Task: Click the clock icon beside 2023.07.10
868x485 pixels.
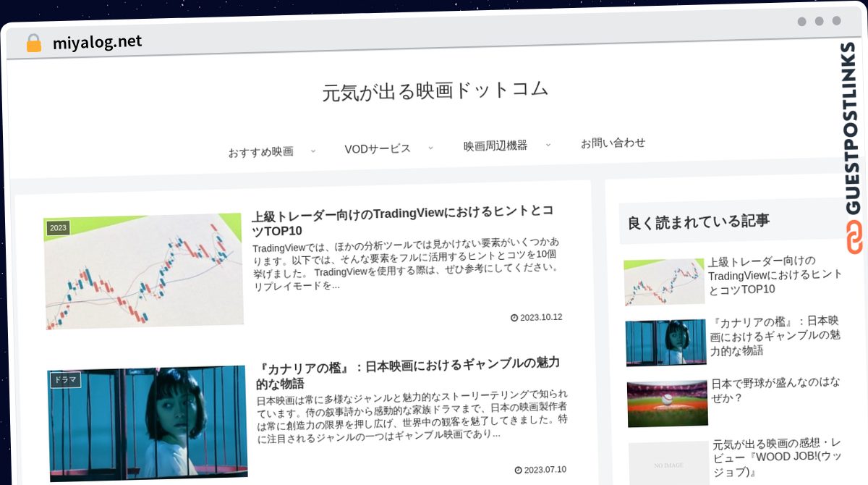Action: [x=518, y=470]
